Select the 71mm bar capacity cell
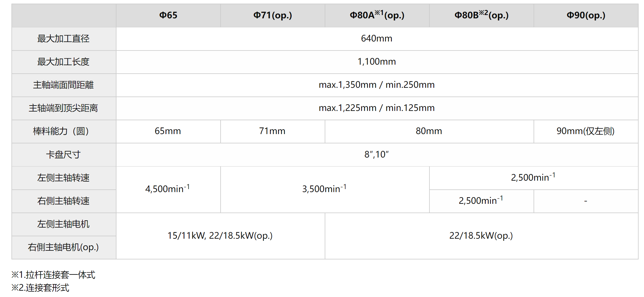 272,131
